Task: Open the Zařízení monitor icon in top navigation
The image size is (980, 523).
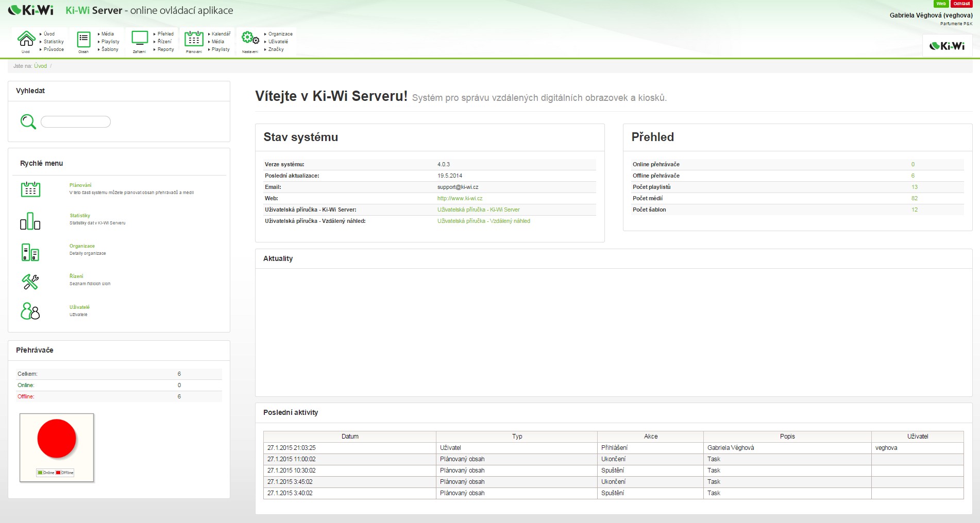Action: click(140, 38)
